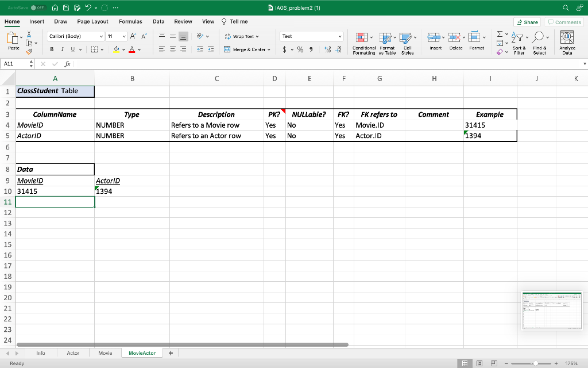588x368 pixels.
Task: Toggle bold formatting
Action: (52, 49)
